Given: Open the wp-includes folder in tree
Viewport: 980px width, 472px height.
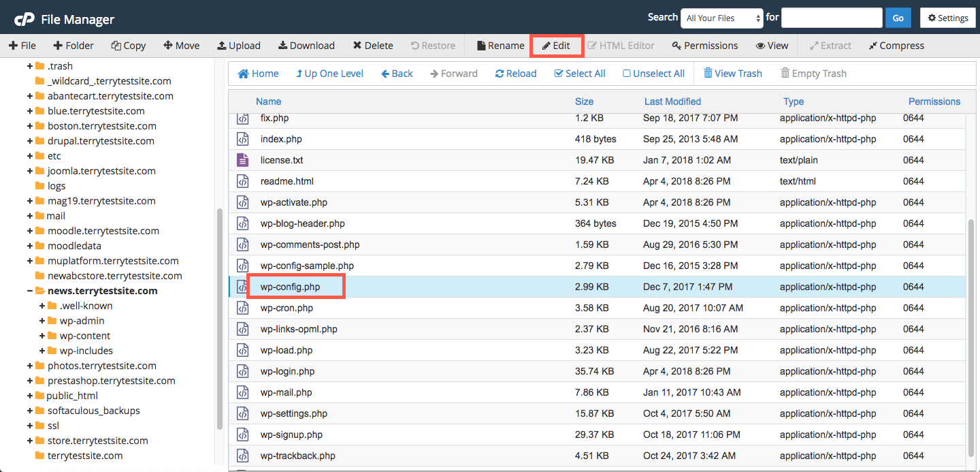Looking at the screenshot, I should (x=86, y=351).
